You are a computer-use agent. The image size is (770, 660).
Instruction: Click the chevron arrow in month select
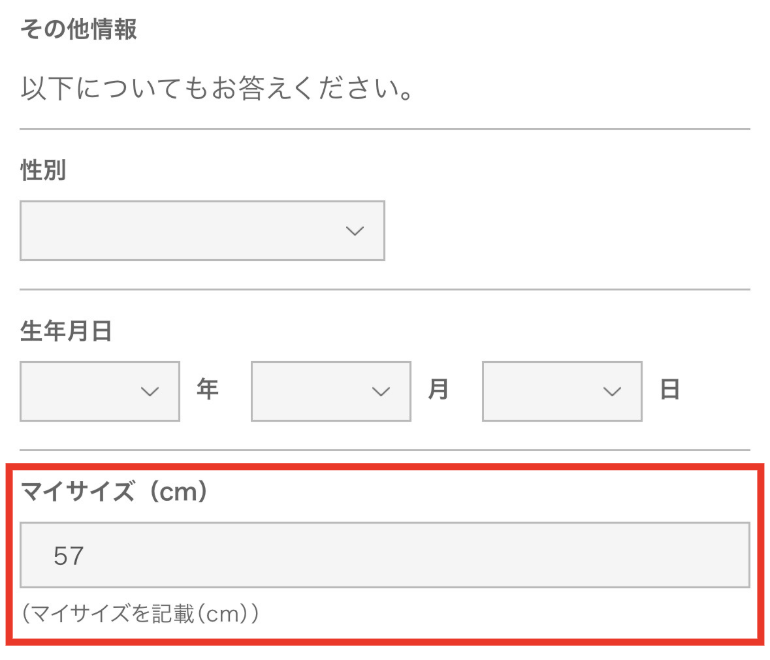(x=381, y=391)
